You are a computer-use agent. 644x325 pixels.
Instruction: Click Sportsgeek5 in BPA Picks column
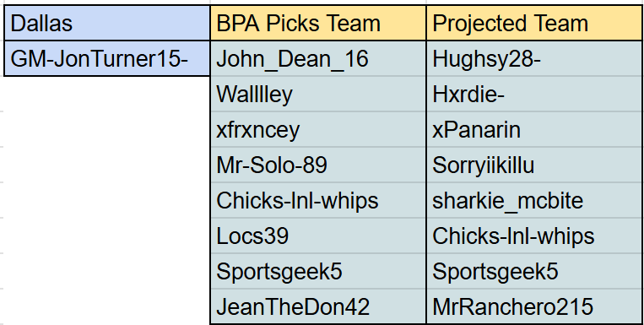pyautogui.click(x=318, y=271)
